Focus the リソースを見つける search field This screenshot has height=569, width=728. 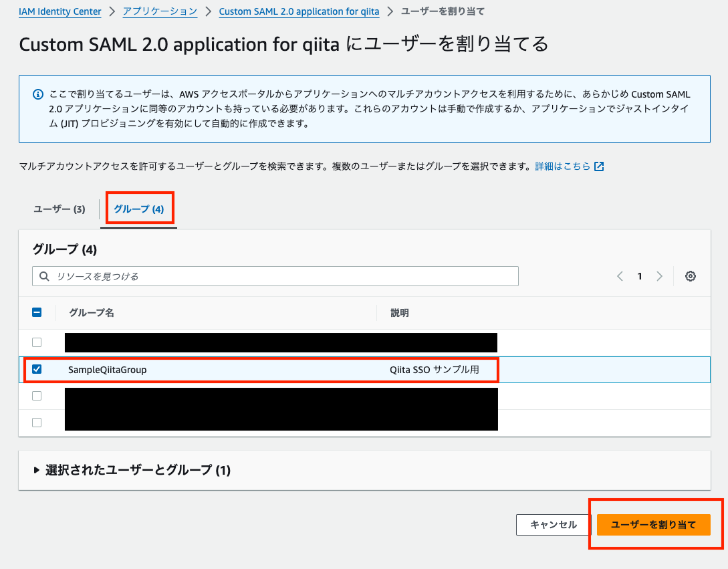275,276
